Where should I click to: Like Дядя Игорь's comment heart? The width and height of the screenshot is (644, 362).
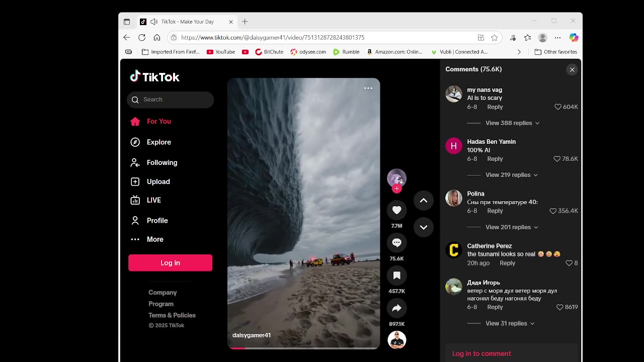coord(559,307)
